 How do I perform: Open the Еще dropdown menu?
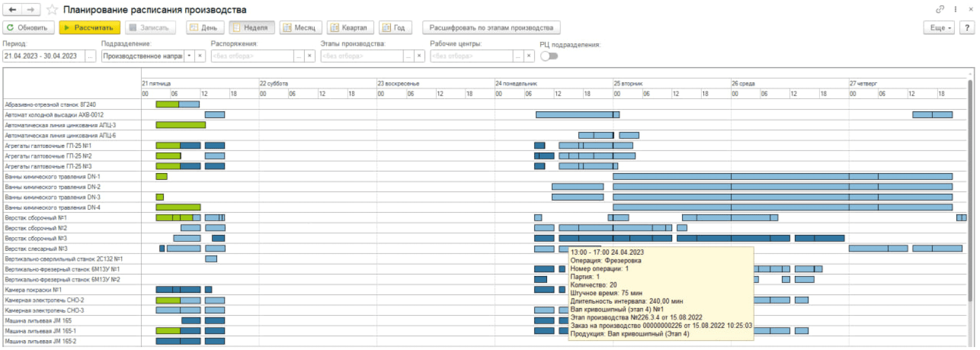point(939,28)
